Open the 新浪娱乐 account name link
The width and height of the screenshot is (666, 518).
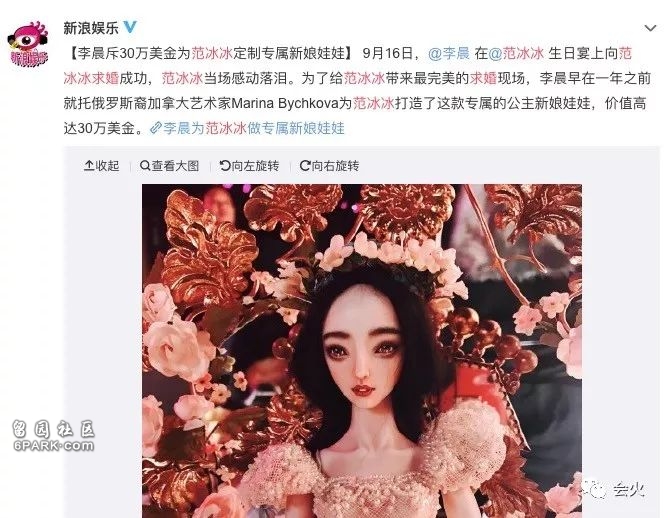[x=91, y=28]
